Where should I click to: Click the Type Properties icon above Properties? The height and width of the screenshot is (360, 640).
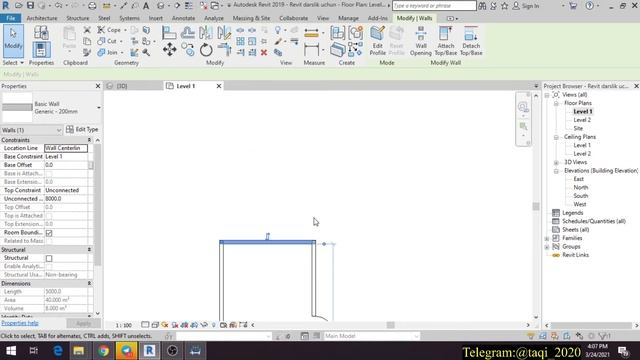click(x=41, y=33)
